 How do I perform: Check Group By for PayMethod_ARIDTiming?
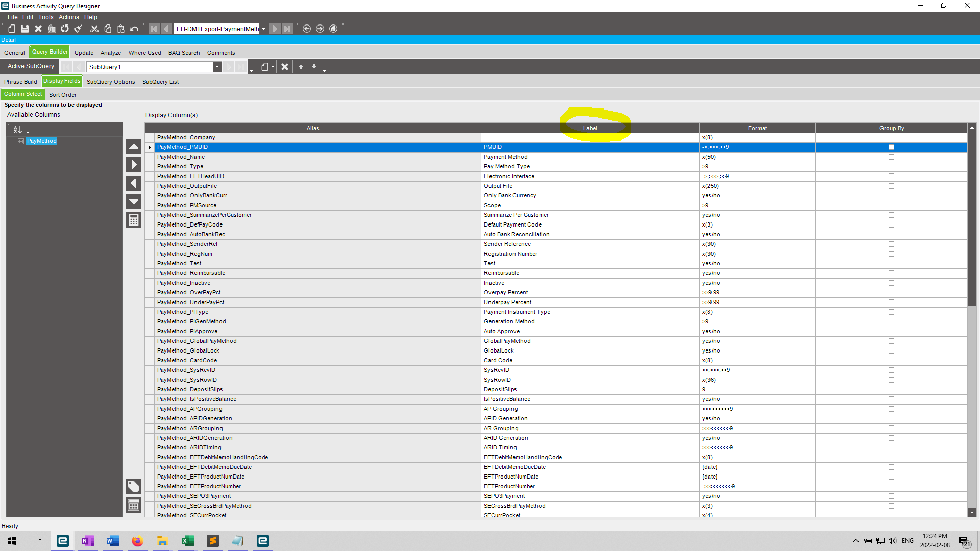[891, 447]
